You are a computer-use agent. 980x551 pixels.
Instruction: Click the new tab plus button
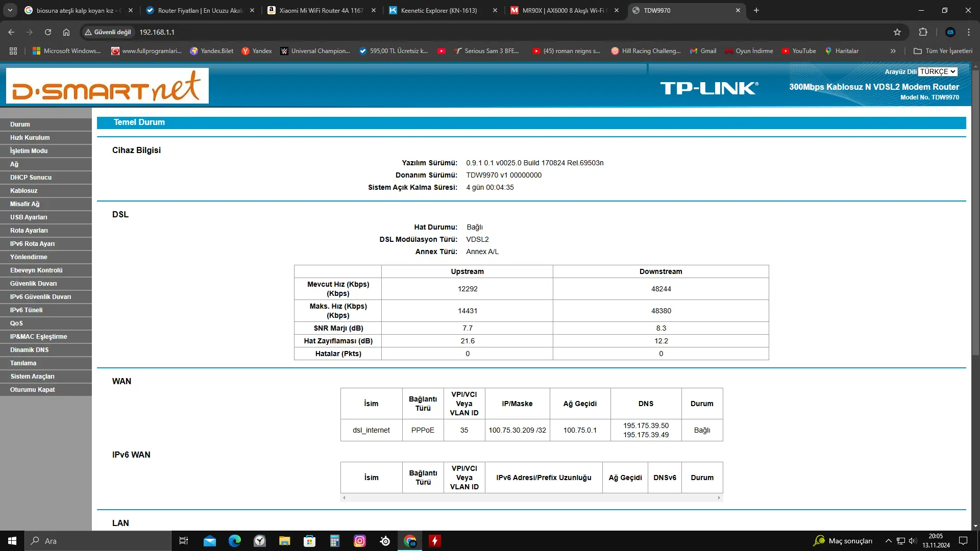[756, 10]
